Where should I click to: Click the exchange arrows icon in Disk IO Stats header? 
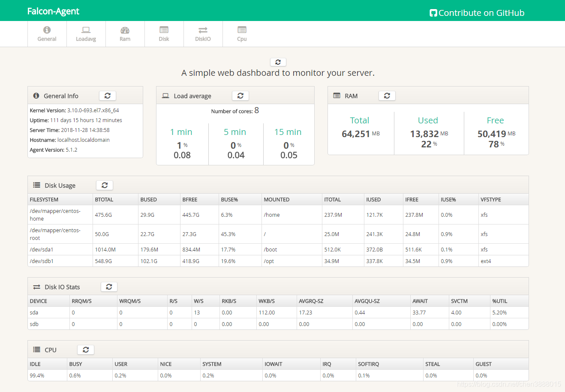click(x=37, y=287)
